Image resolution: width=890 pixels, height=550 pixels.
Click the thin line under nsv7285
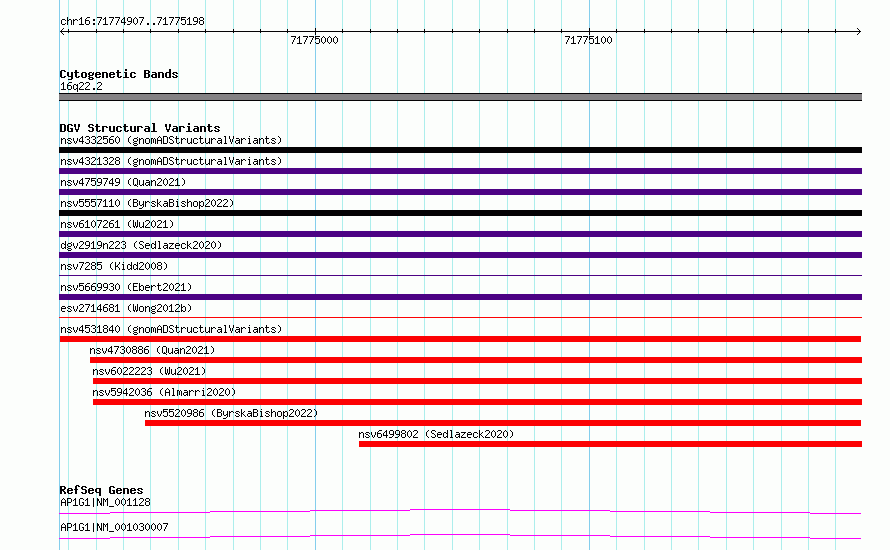[460, 275]
